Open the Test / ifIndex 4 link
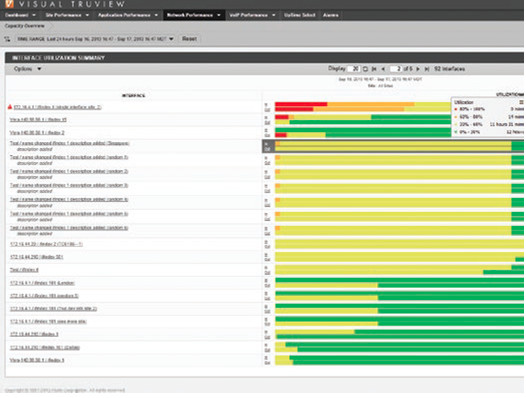526x398 pixels. [24, 270]
